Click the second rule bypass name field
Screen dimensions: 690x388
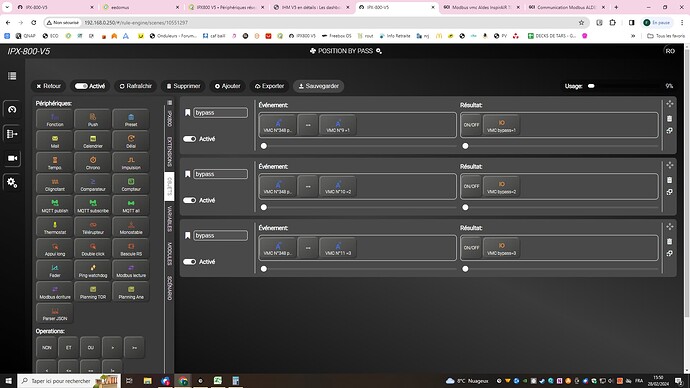(220, 174)
